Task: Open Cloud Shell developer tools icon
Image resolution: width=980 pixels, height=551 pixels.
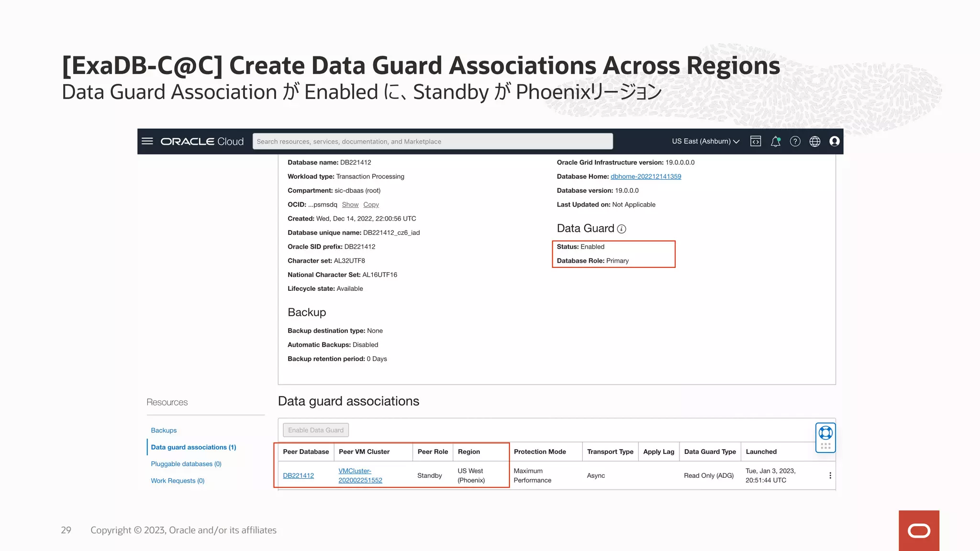Action: tap(756, 141)
